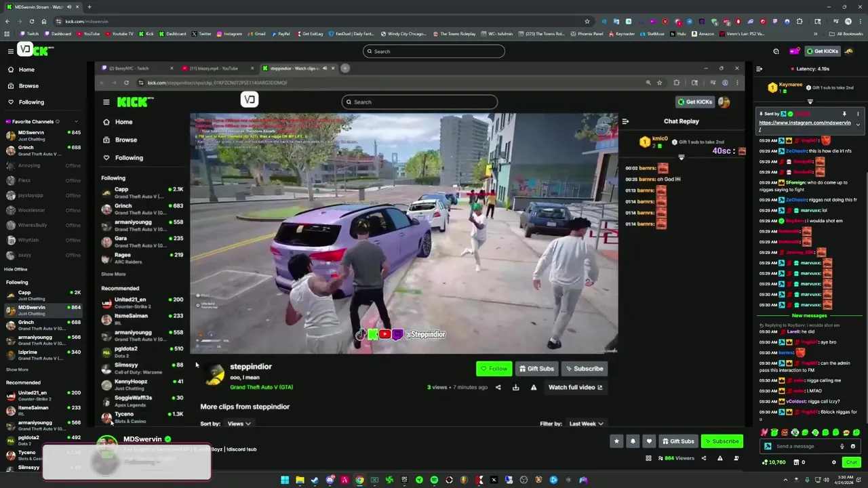Click Get KICKs in the embedded page
Viewport: 868px width, 488px height.
pyautogui.click(x=695, y=102)
